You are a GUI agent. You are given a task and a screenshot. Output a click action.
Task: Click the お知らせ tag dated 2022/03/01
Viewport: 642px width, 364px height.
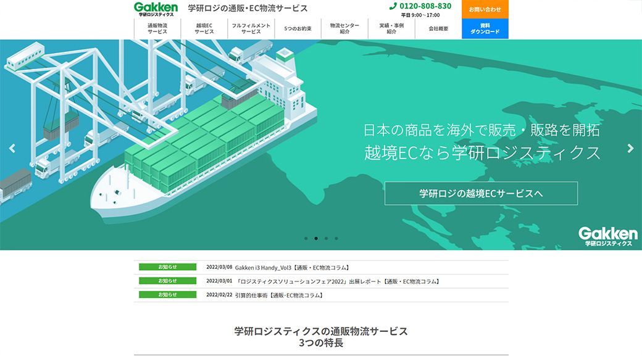click(167, 281)
